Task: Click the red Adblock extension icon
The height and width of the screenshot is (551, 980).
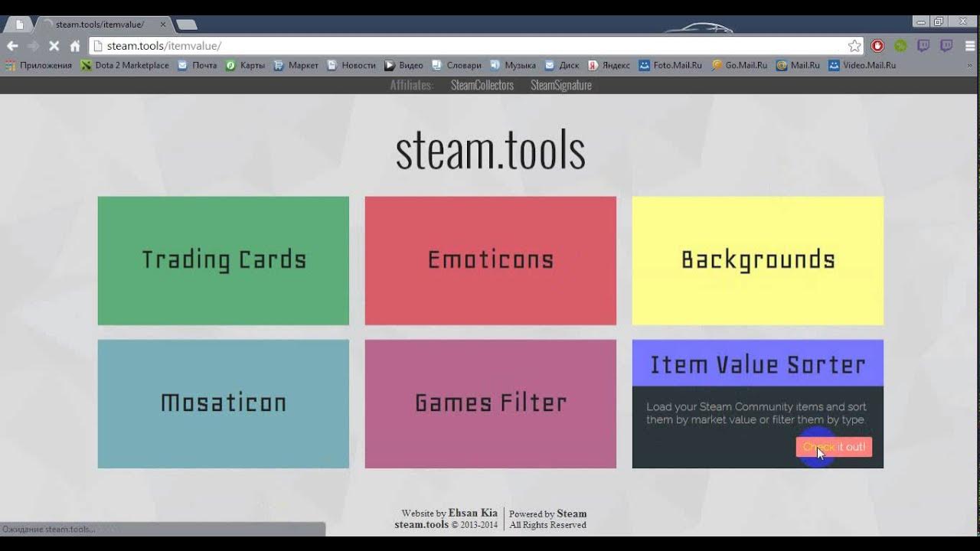Action: [x=877, y=46]
